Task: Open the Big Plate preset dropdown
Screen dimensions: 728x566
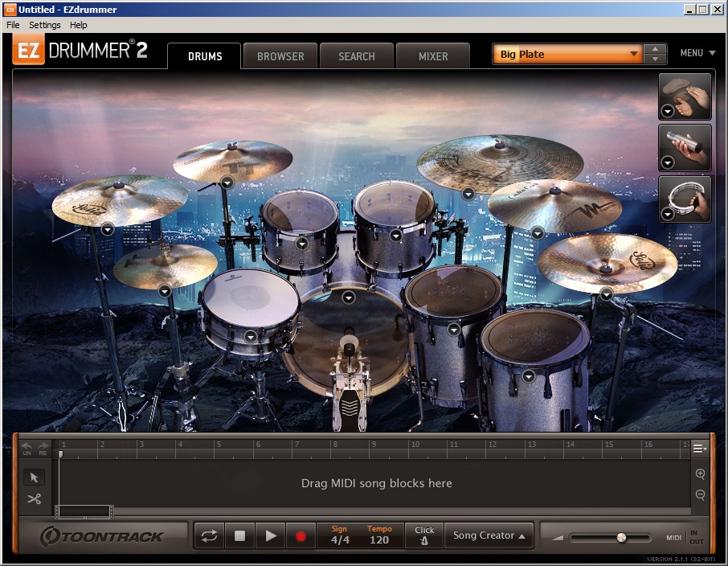Action: click(x=632, y=53)
